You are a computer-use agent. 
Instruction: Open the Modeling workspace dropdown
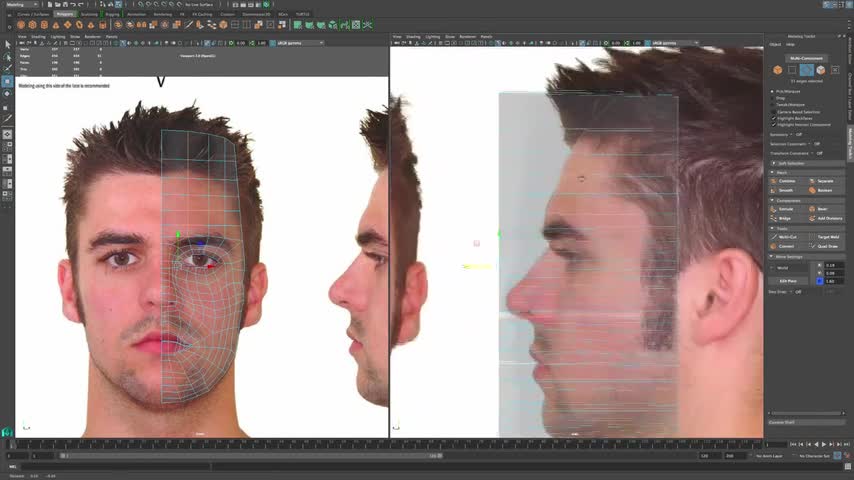20,4
